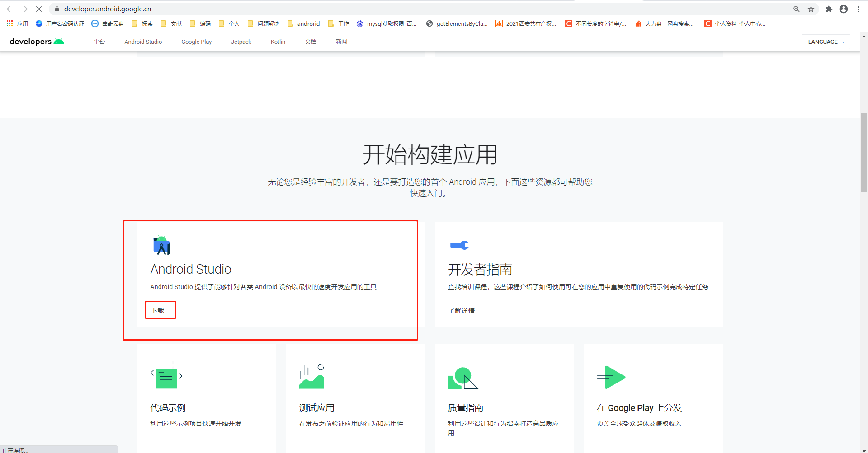Click the green Google Play arrow icon
The image size is (868, 453).
611,377
